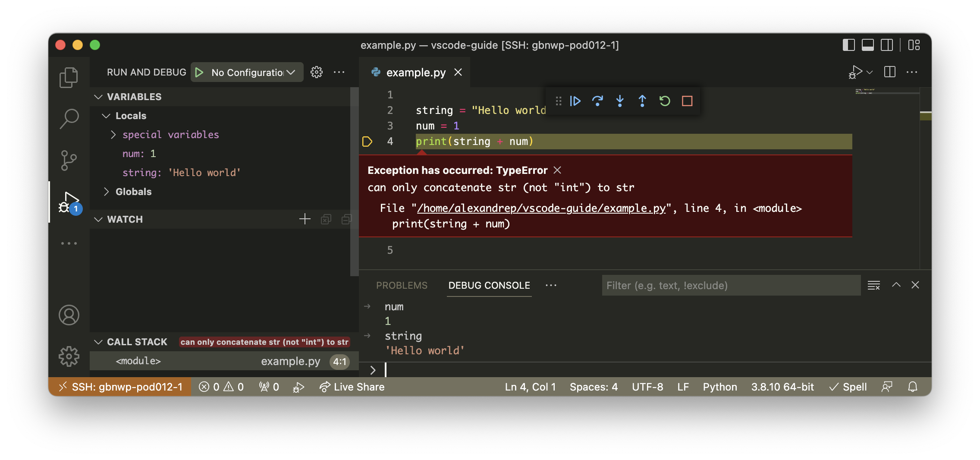Toggle the breakpoint on line 4
Viewport: 980px width, 460px height.
pos(367,141)
